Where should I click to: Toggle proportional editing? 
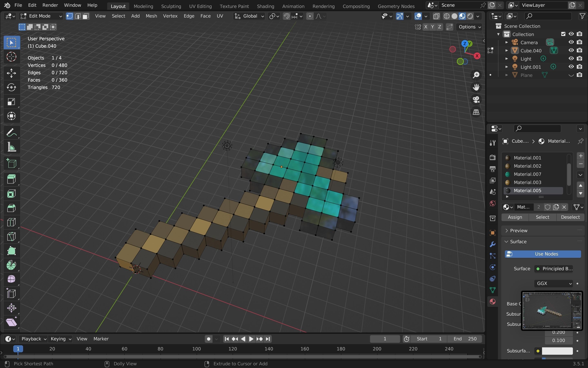310,16
